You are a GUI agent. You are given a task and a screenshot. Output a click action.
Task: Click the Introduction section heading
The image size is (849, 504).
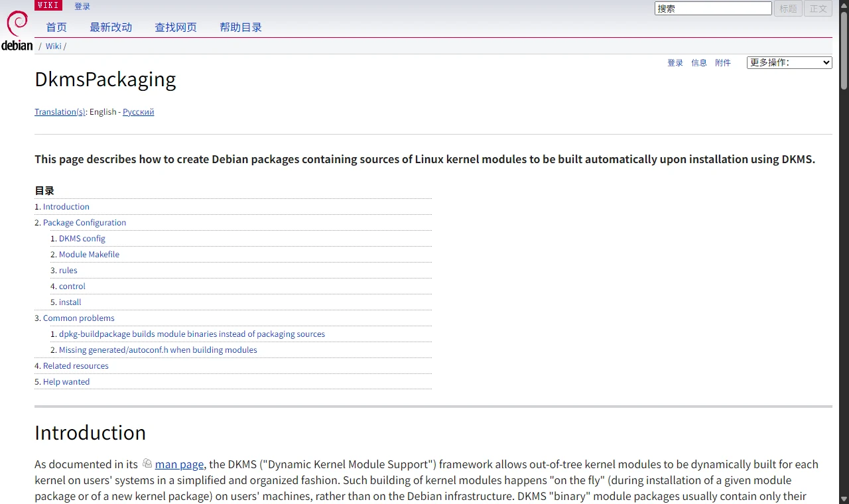click(x=90, y=432)
